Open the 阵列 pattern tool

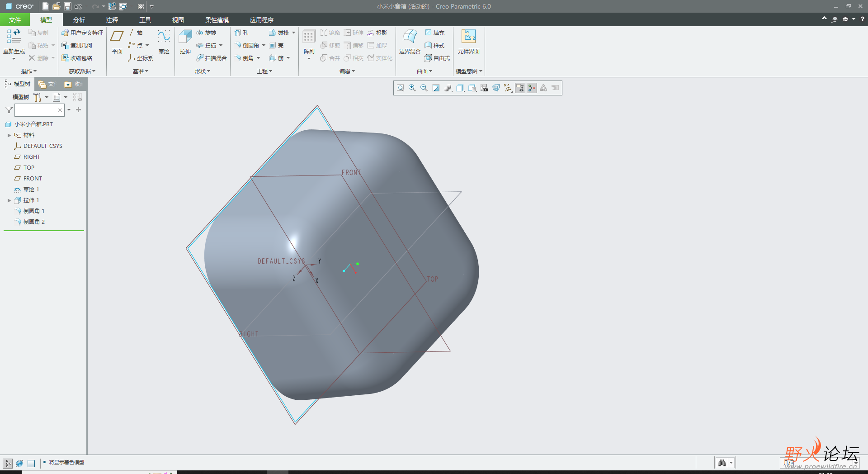pyautogui.click(x=309, y=42)
